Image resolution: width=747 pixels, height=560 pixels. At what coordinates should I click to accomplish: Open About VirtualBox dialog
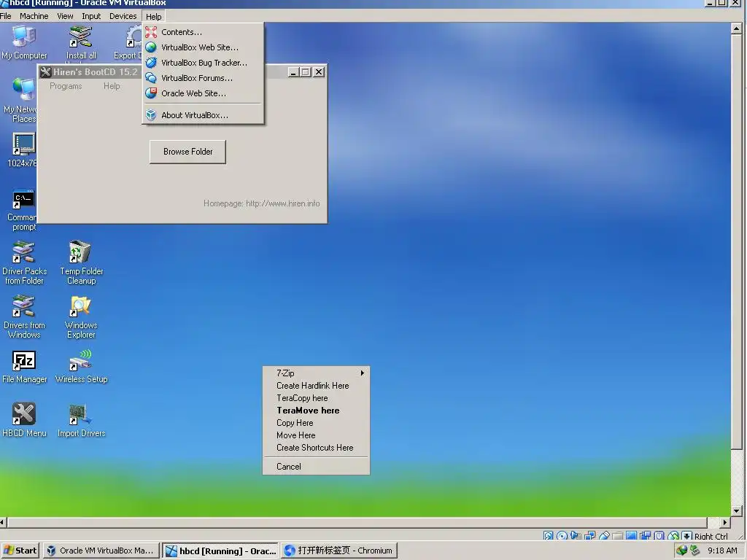(203, 114)
